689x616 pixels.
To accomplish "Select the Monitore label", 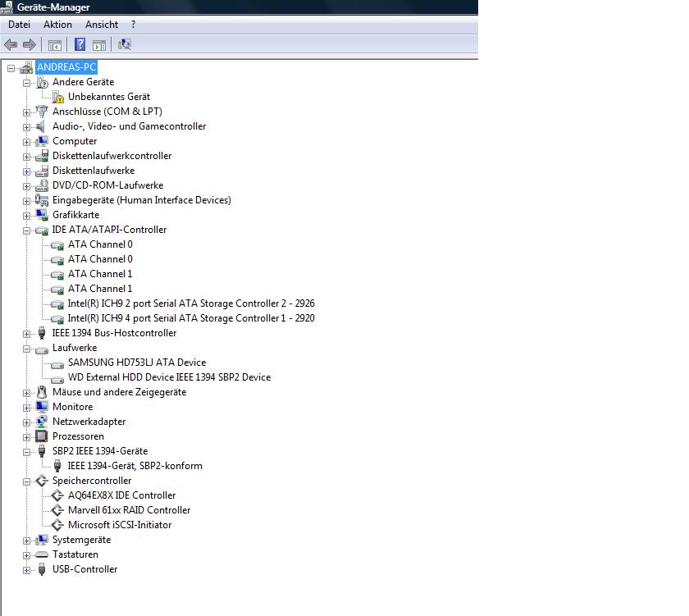I will point(72,407).
